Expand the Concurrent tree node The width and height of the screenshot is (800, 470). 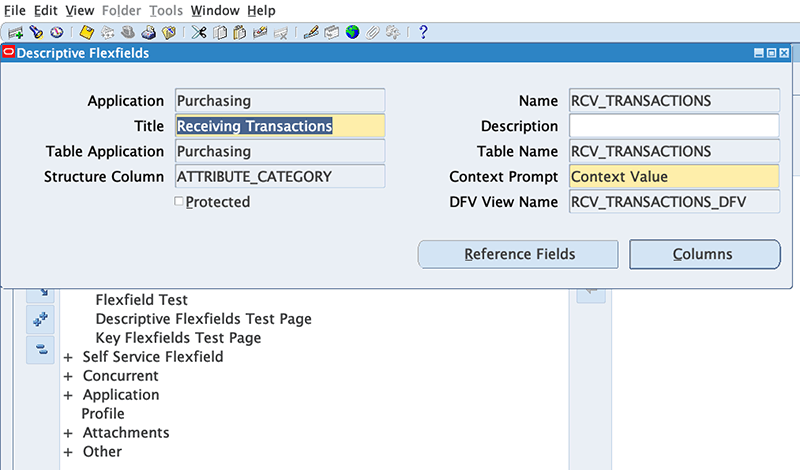68,377
